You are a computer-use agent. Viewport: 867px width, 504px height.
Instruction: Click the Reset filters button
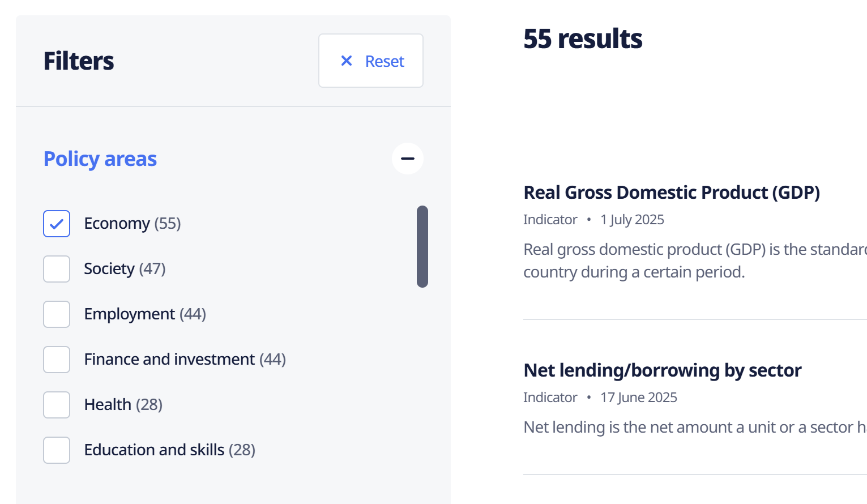click(x=371, y=61)
